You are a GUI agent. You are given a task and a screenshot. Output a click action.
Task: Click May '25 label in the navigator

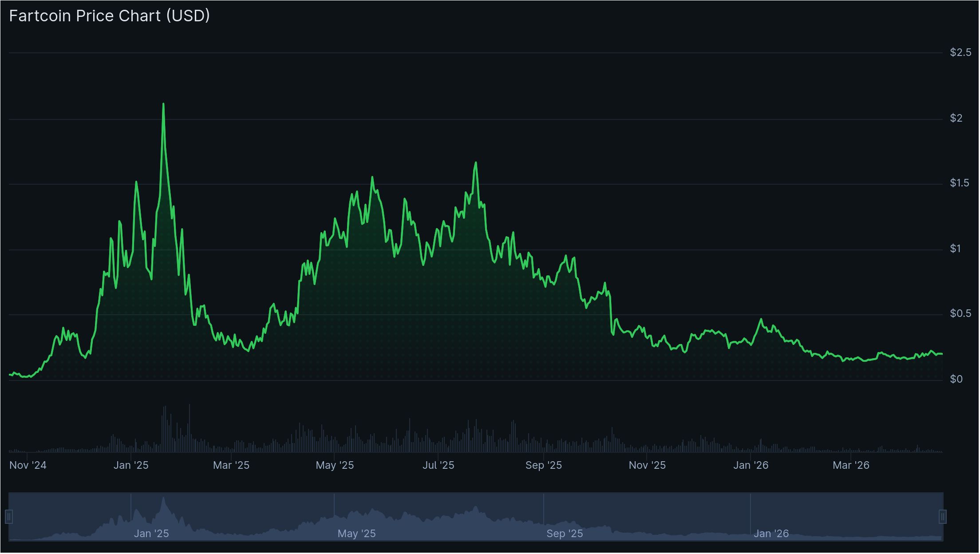tap(356, 534)
